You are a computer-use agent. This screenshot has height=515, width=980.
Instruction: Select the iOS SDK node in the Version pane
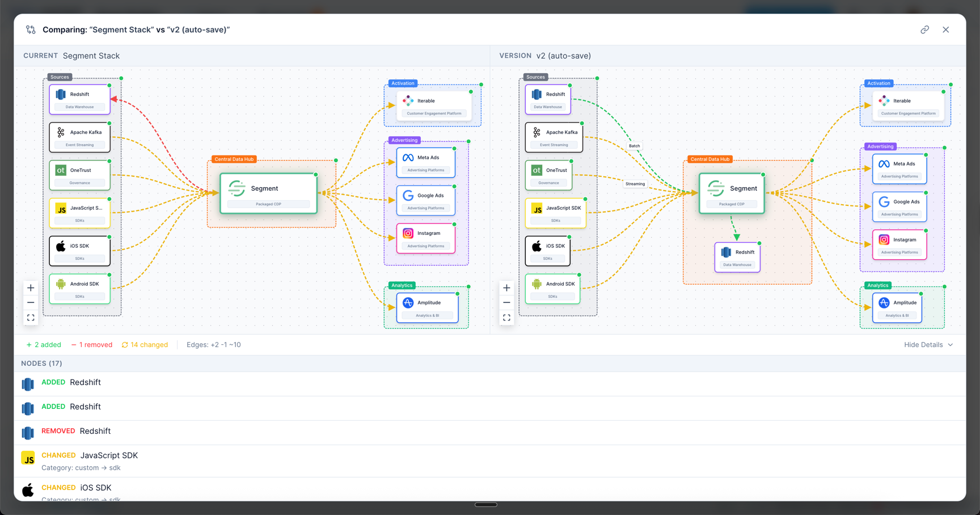coord(548,251)
